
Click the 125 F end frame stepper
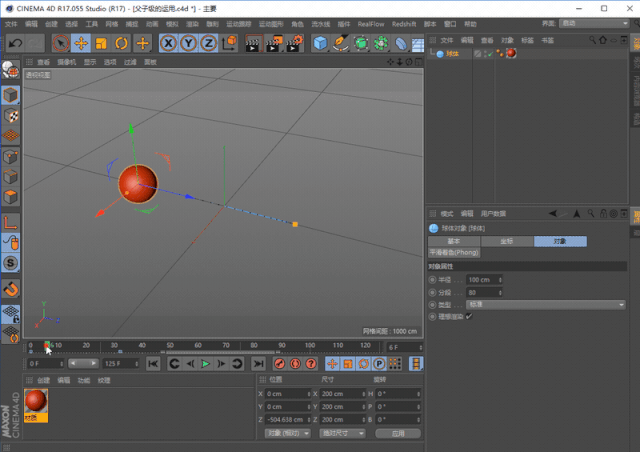(x=136, y=363)
